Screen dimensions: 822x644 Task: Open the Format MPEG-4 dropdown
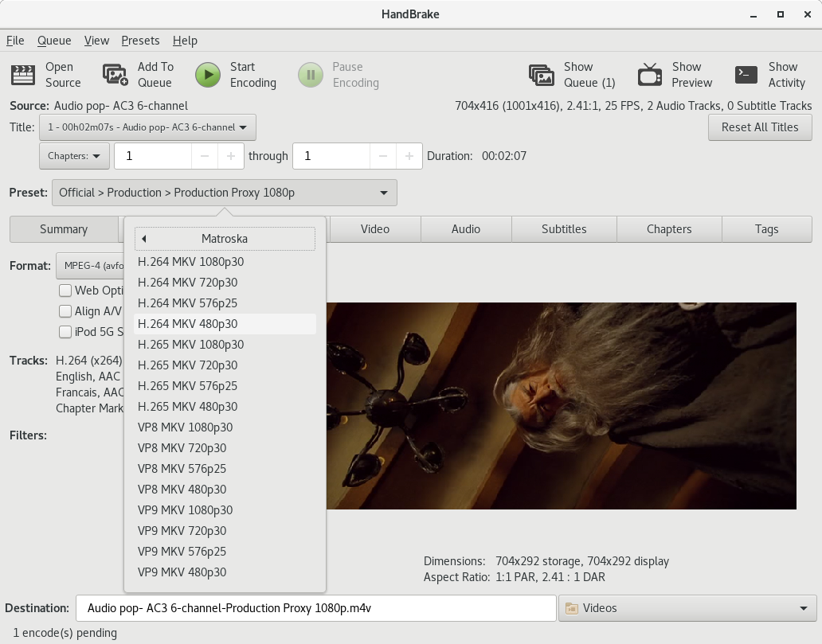pos(90,266)
